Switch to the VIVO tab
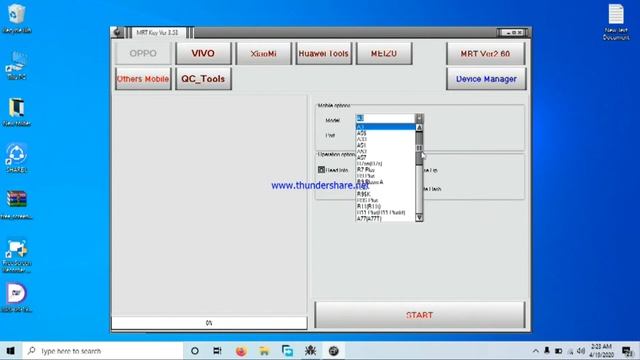This screenshot has height=360, width=640. [203, 53]
